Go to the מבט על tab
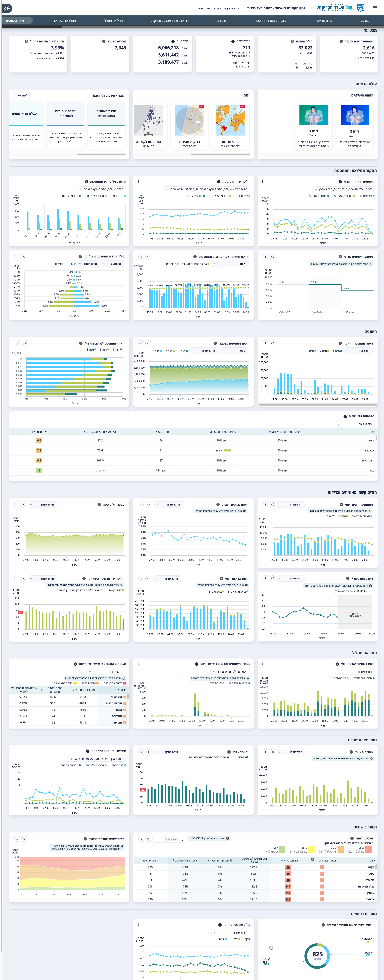The image size is (384, 980). point(365,21)
